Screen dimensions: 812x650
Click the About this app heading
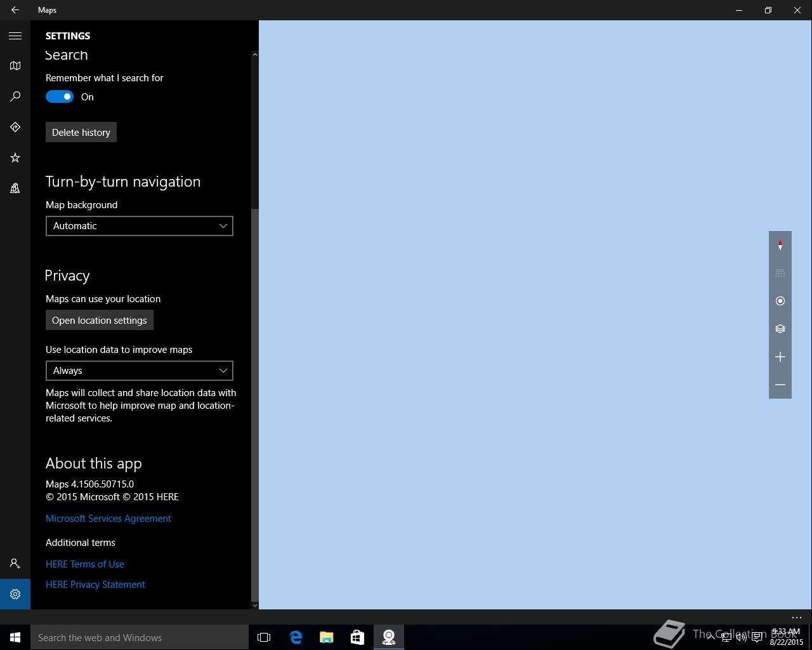coord(94,463)
